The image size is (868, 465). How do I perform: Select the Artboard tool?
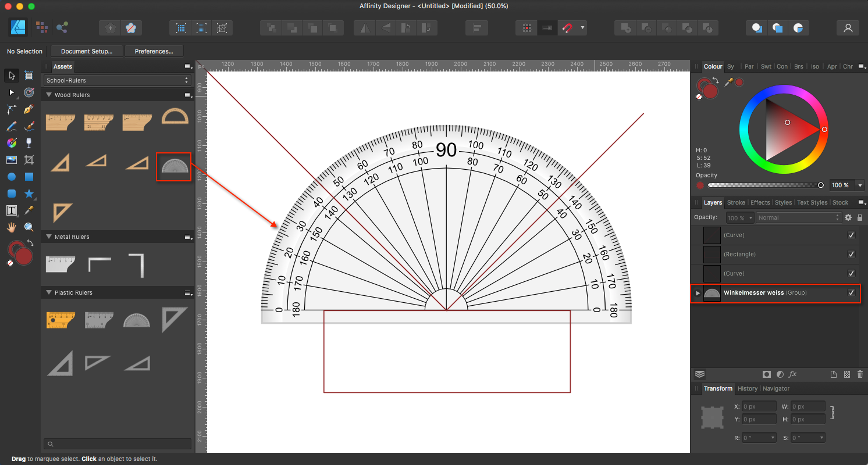[x=29, y=76]
